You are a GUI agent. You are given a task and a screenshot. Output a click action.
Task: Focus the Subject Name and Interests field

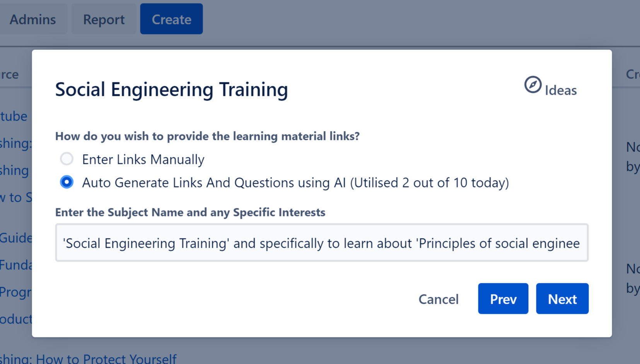[x=321, y=243]
